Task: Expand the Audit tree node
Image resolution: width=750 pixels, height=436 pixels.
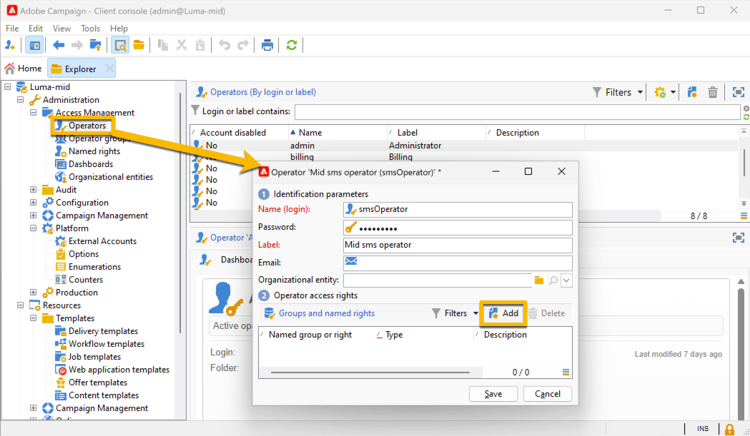Action: click(x=33, y=190)
